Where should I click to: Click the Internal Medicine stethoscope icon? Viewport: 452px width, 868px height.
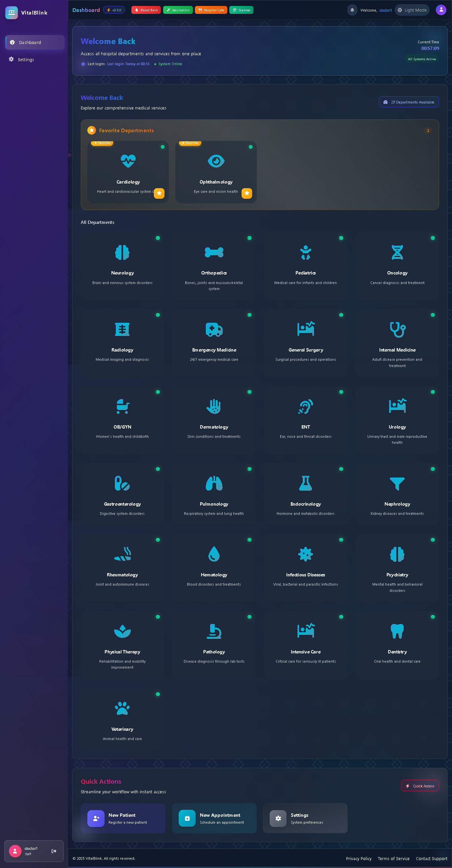click(397, 329)
